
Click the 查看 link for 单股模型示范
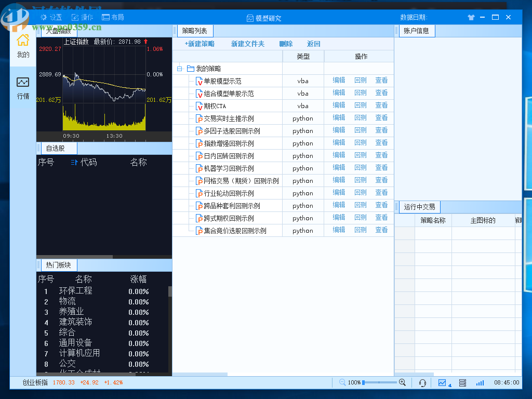coord(381,80)
